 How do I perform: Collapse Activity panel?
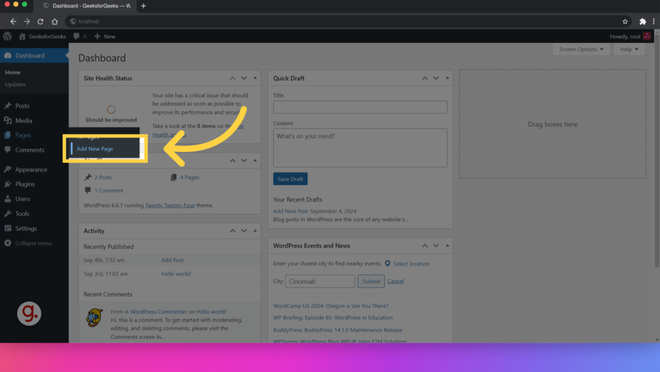click(x=255, y=231)
